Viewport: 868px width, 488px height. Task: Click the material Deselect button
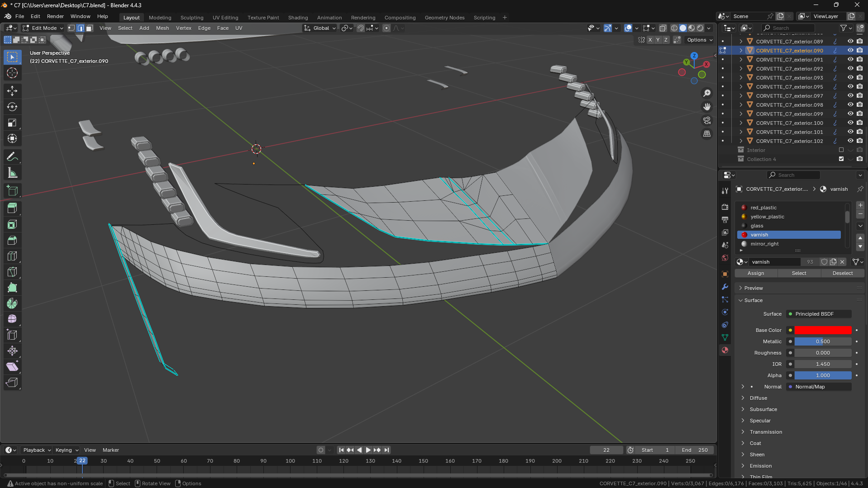(x=842, y=273)
